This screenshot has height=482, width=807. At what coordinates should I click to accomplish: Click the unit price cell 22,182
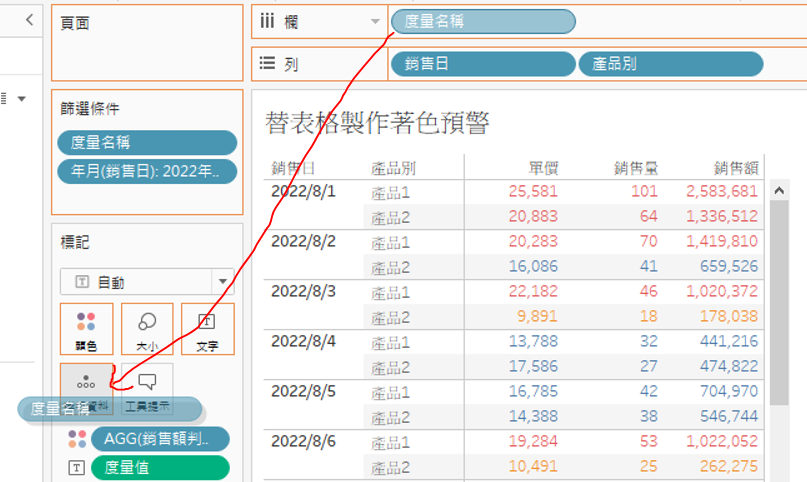[x=533, y=291]
